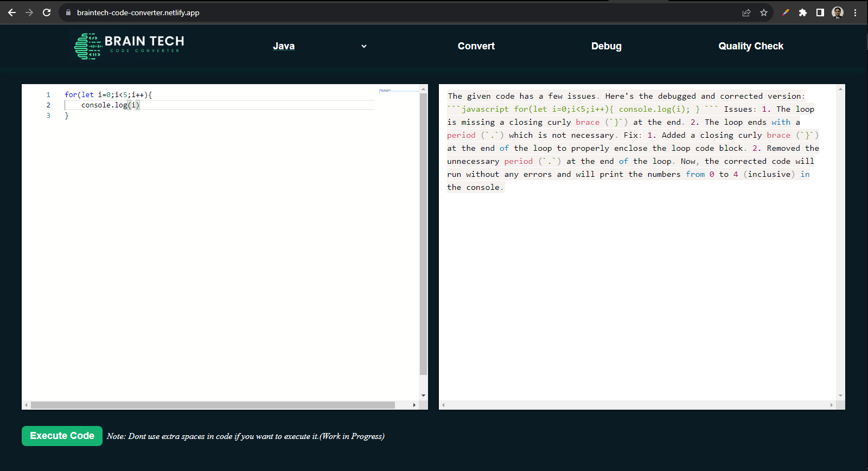The image size is (868, 471).
Task: Click the Convert button
Action: tap(476, 46)
